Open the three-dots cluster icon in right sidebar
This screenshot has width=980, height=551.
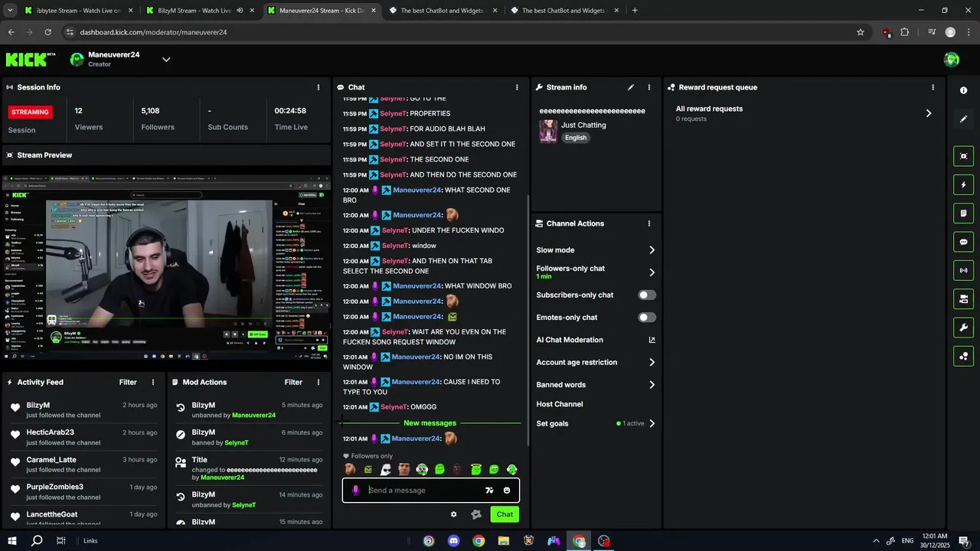[x=963, y=356]
